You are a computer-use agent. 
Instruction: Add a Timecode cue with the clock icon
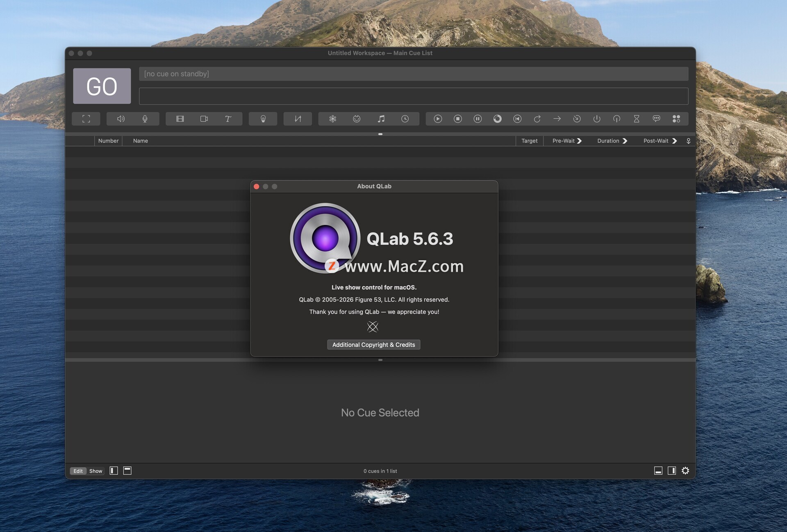click(x=405, y=119)
